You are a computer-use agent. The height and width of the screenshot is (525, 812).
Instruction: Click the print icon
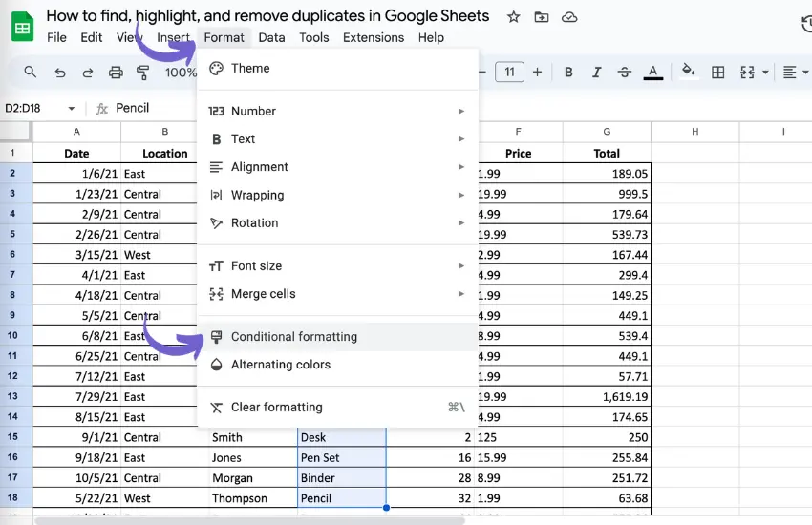coord(116,73)
